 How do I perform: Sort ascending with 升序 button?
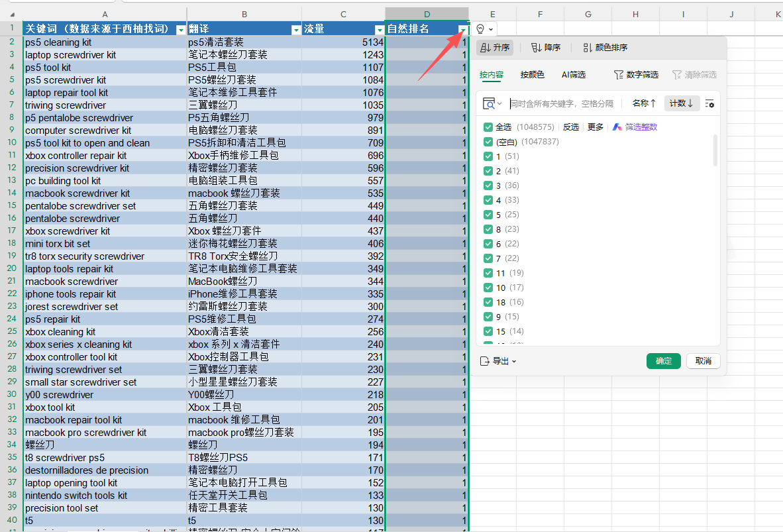(x=495, y=48)
